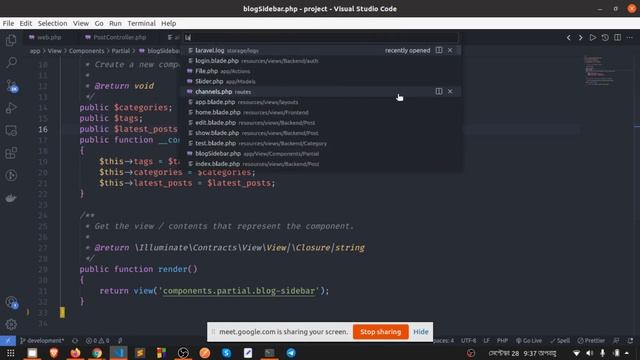Select login.blade.php in quick open list

click(x=320, y=61)
